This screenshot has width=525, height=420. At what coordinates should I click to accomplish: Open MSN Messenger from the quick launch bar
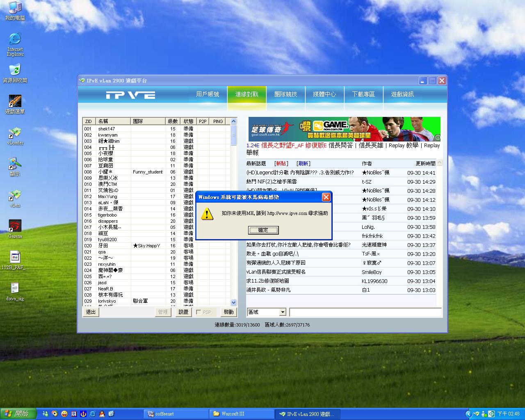pos(46,414)
